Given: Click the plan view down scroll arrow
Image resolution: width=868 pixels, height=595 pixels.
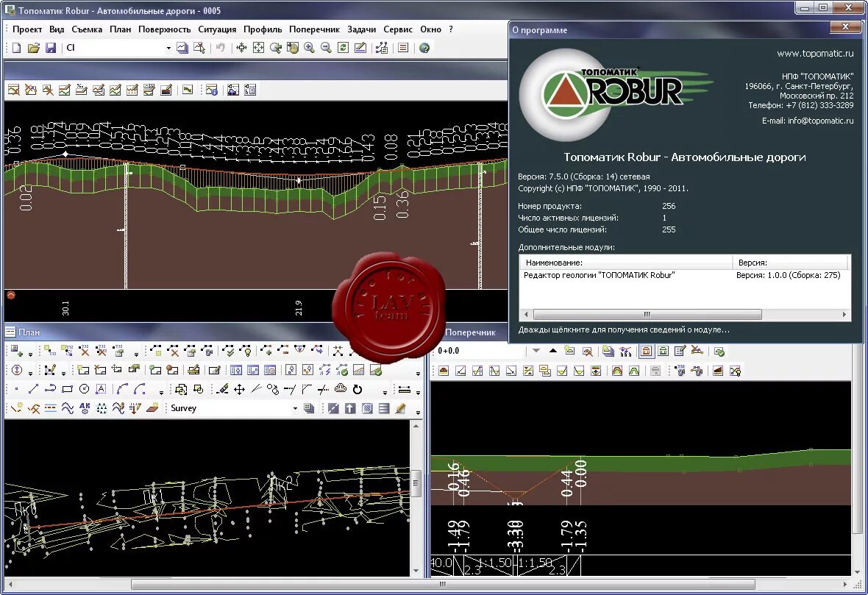Looking at the screenshot, I should click(x=416, y=571).
